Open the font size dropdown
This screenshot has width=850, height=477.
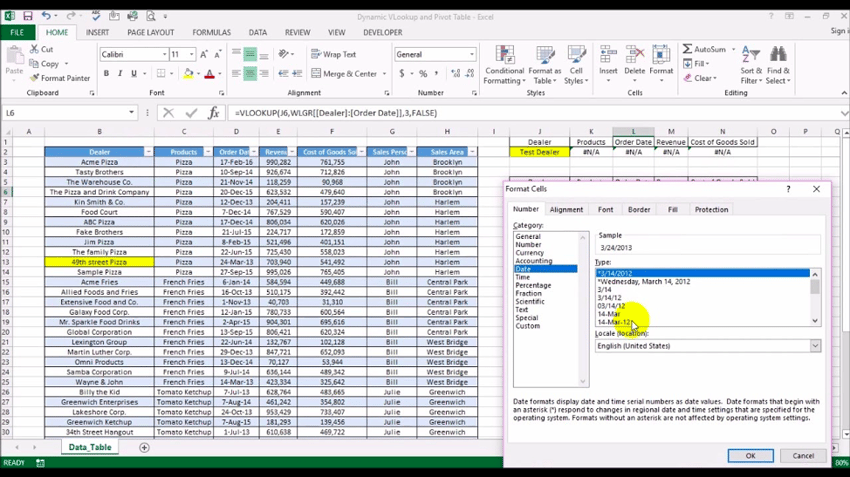coord(191,54)
